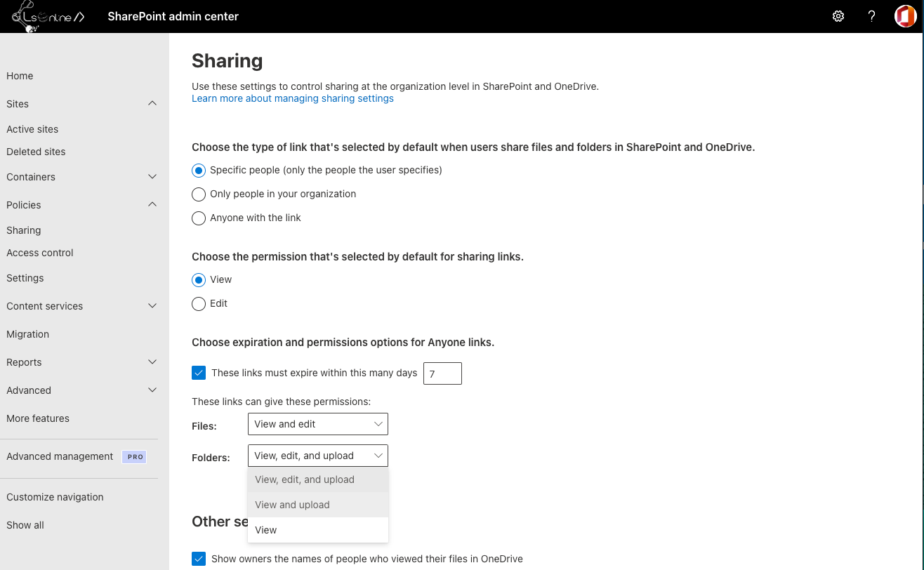
Task: Click the Containers navigation label
Action: [x=31, y=177]
